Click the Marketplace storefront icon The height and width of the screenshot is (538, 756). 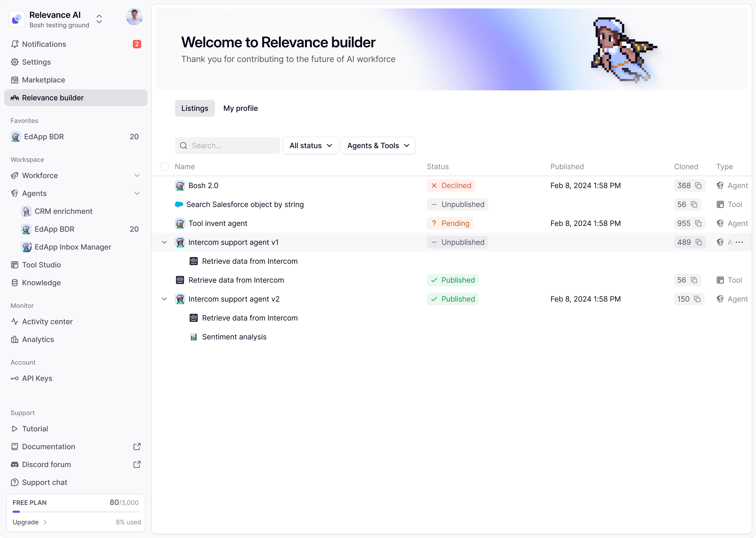[14, 80]
